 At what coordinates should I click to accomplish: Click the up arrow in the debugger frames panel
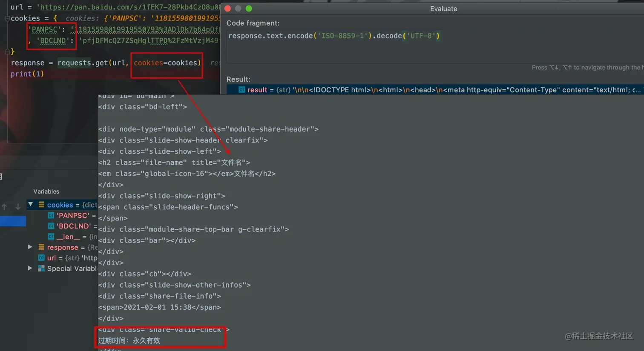tap(4, 207)
